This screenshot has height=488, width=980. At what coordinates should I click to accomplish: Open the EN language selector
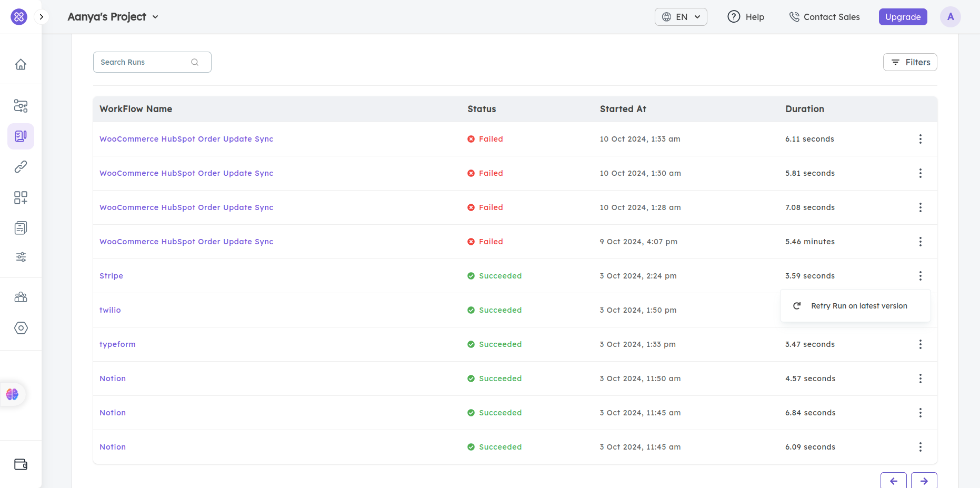tap(681, 17)
